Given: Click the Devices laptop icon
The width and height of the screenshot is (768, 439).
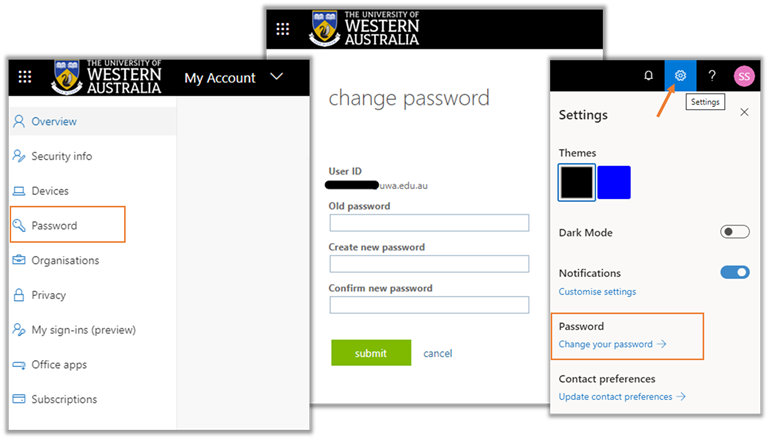Looking at the screenshot, I should (19, 191).
